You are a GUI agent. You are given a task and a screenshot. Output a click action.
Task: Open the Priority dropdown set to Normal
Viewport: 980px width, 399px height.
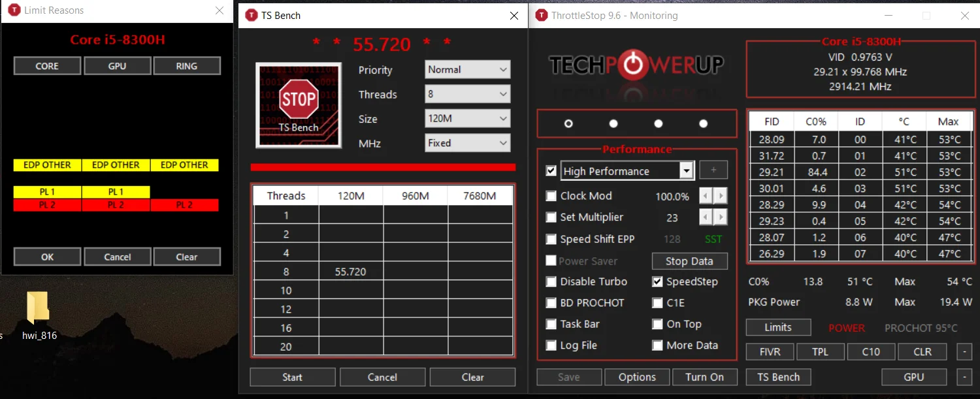(x=467, y=69)
